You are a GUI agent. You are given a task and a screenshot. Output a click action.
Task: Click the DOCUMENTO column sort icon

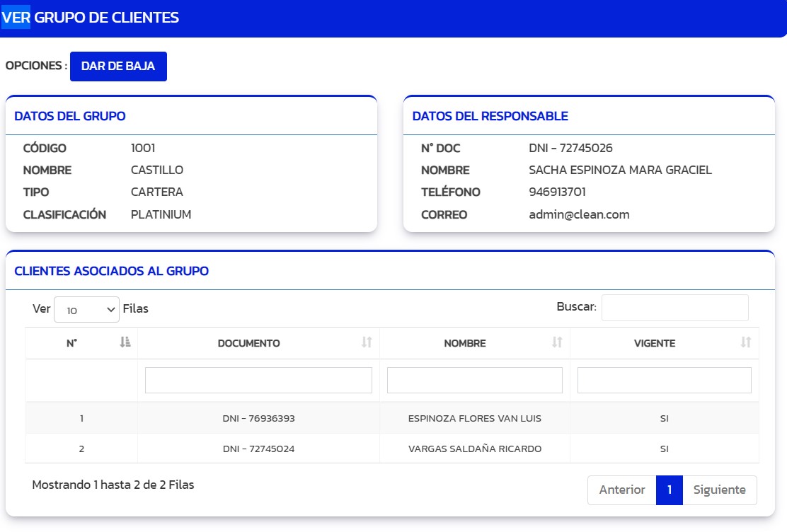tap(367, 342)
